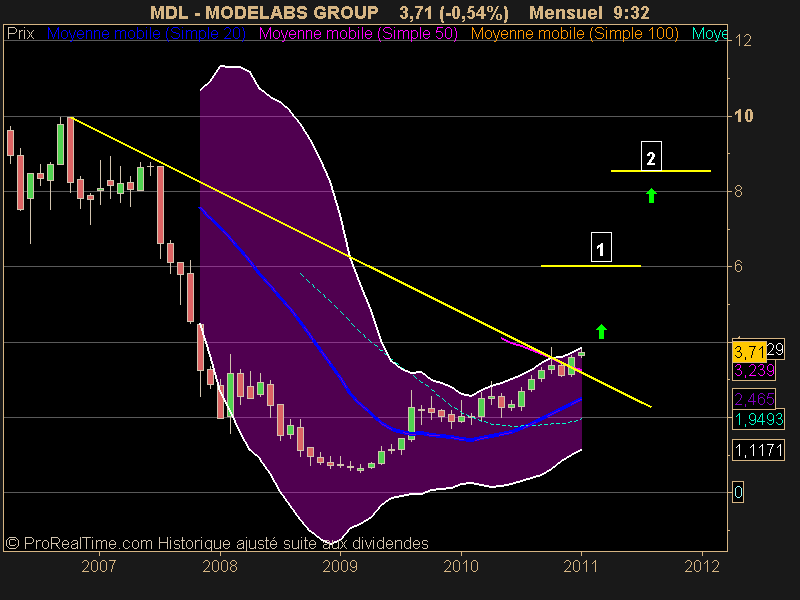800x600 pixels.
Task: Click the 2007 label on the time axis
Action: (x=99, y=566)
